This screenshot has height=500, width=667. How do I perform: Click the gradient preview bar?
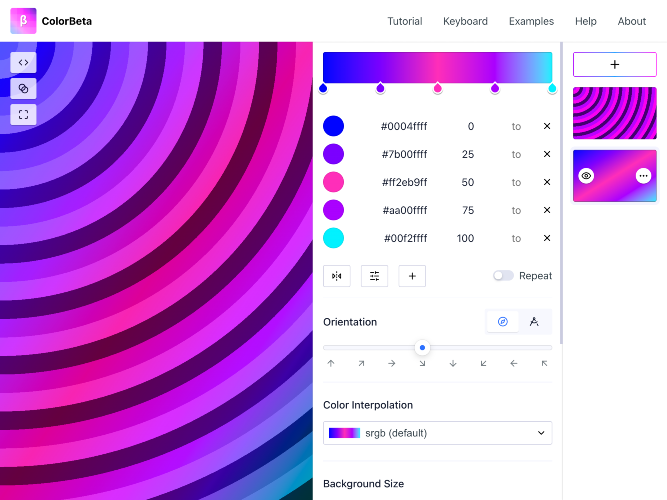pyautogui.click(x=437, y=67)
